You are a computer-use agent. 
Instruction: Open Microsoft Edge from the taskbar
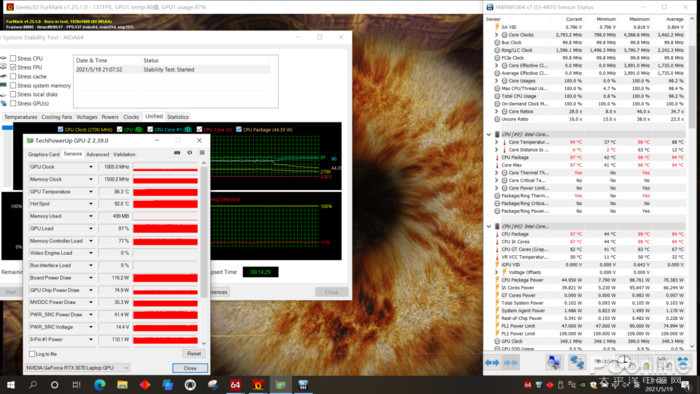[x=100, y=385]
